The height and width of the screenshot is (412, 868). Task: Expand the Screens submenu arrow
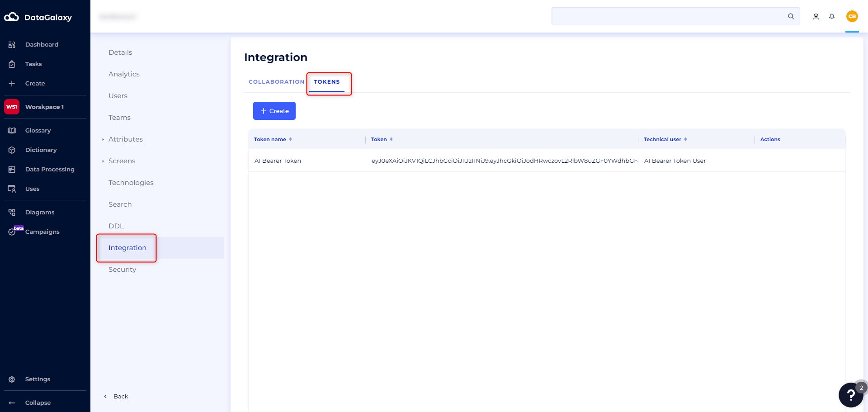pyautogui.click(x=103, y=161)
